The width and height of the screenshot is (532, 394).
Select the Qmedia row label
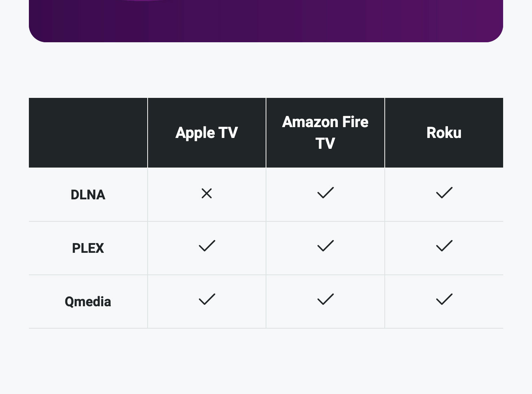click(x=88, y=302)
